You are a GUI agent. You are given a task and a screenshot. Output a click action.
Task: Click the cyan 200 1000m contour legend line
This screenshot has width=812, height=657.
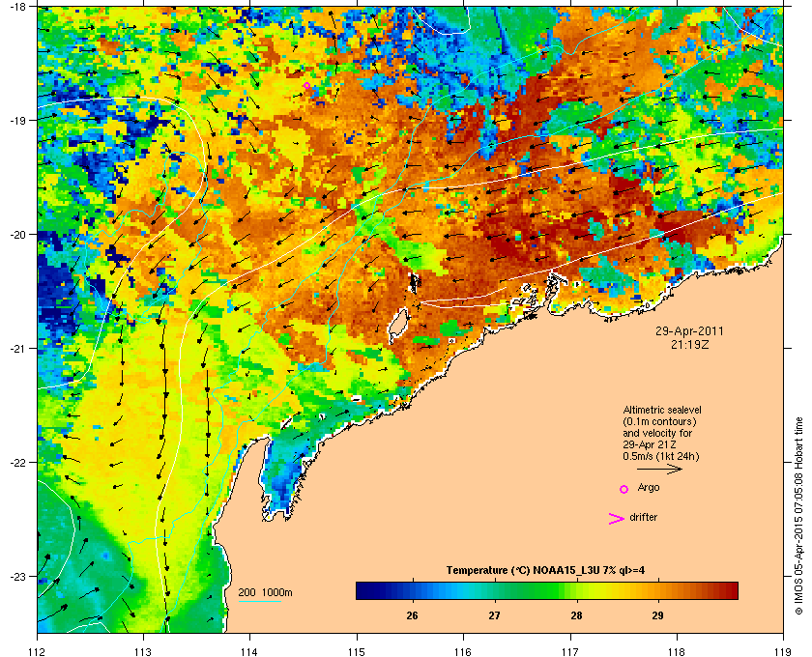click(260, 601)
